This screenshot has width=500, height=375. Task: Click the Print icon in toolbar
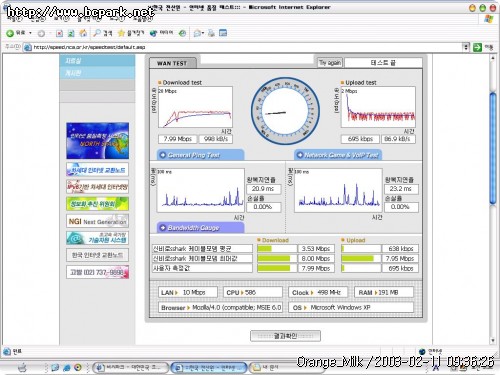pyautogui.click(x=211, y=33)
